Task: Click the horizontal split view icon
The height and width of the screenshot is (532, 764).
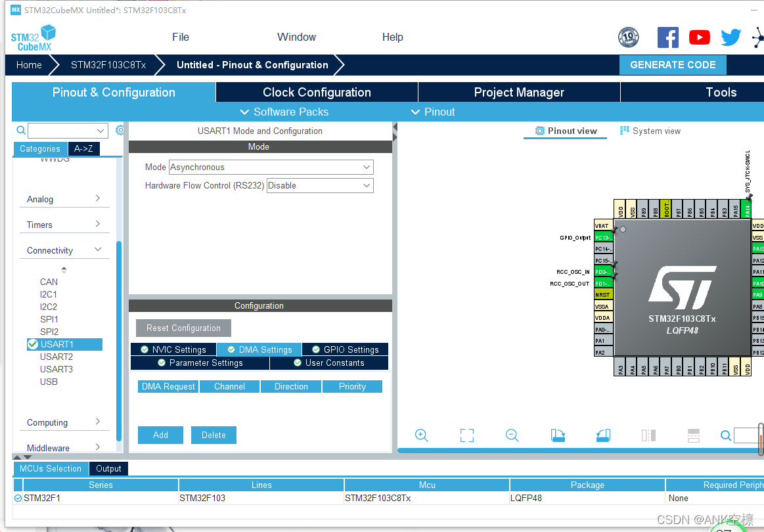Action: (x=693, y=435)
